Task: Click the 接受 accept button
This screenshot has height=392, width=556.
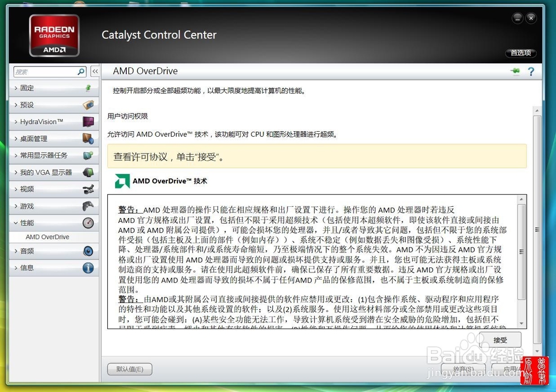Action: [x=500, y=340]
